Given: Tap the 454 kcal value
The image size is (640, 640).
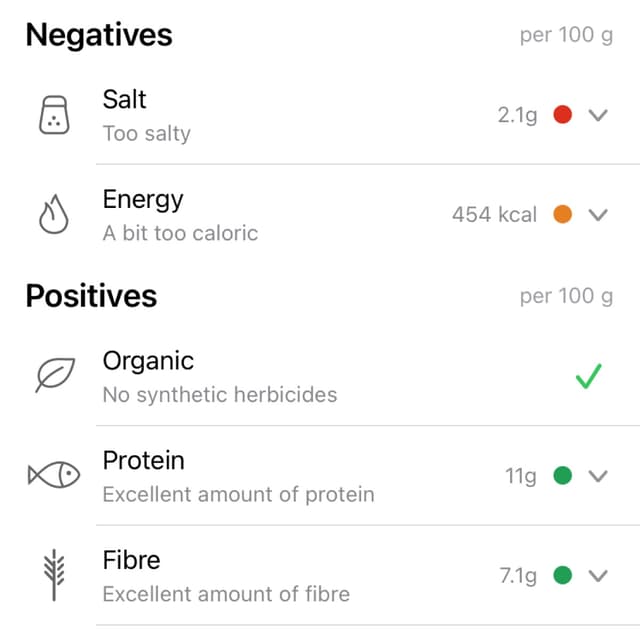Looking at the screenshot, I should click(x=494, y=214).
